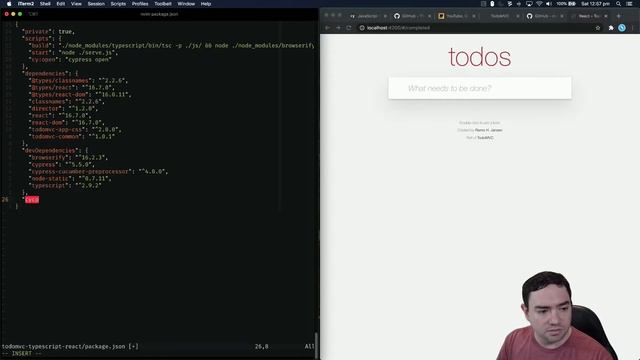Open the TodoMVC footer link
The height and width of the screenshot is (360, 640).
pos(485,138)
